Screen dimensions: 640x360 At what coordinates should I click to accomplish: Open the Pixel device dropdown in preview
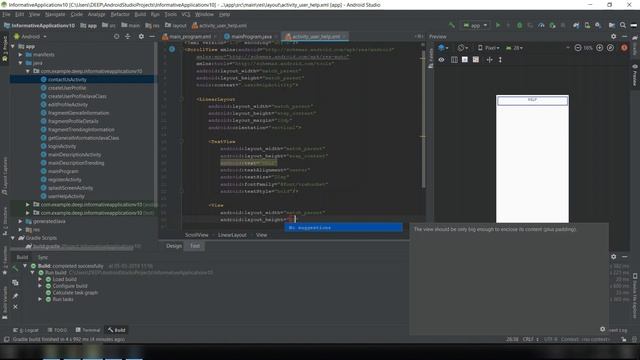[489, 48]
